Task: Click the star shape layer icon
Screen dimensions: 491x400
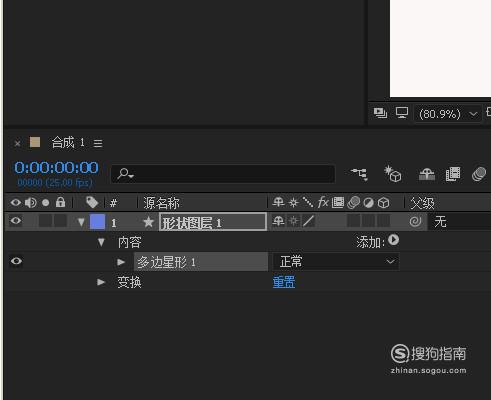Action: tap(148, 222)
